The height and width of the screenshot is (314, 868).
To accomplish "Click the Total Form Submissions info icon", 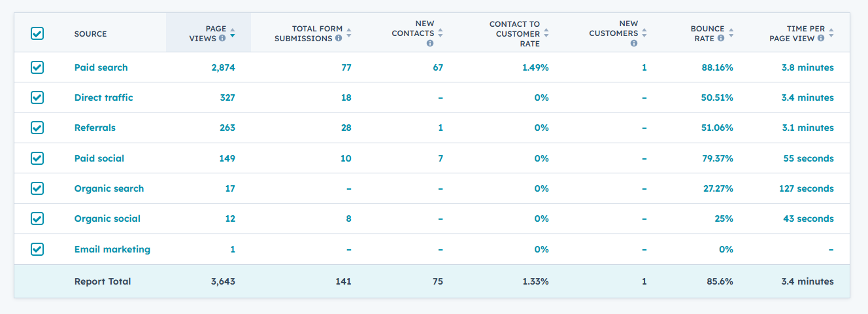I will pos(339,39).
